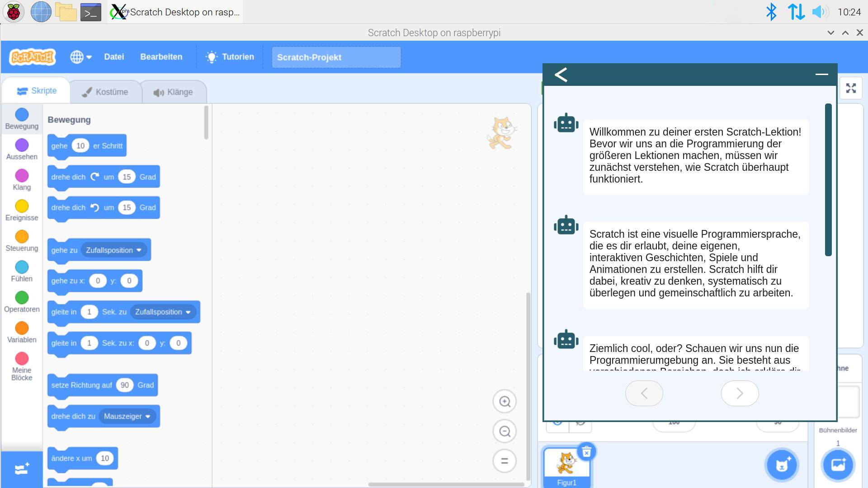Image resolution: width=868 pixels, height=488 pixels.
Task: Zoom out of the script workspace
Action: (505, 432)
